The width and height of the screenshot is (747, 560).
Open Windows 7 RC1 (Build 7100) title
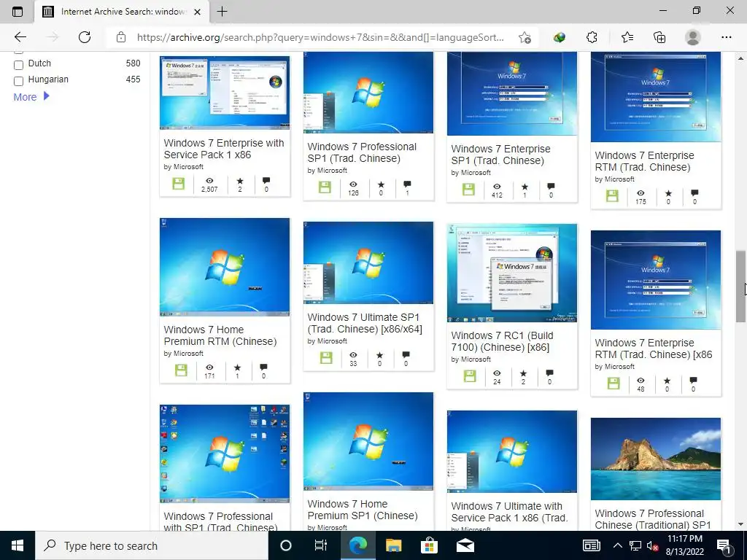coord(502,341)
